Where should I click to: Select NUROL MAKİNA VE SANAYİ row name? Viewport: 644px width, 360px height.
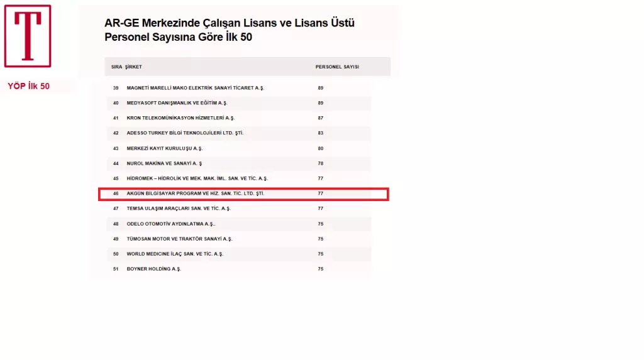tap(164, 163)
